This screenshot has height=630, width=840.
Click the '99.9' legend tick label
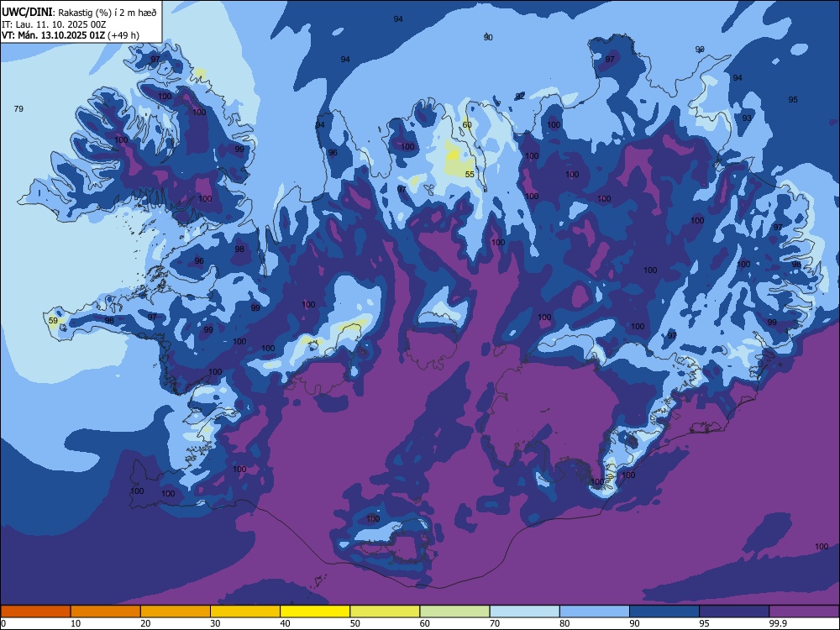(x=778, y=623)
